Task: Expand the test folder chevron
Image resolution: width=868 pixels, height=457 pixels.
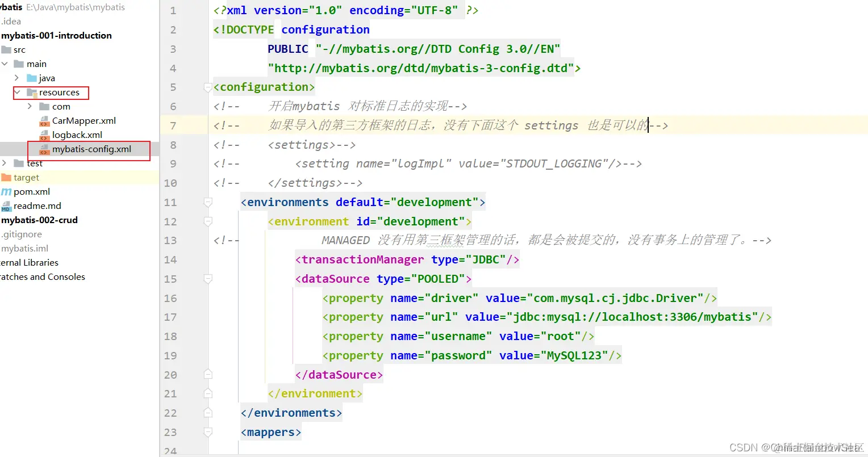Action: (5, 163)
